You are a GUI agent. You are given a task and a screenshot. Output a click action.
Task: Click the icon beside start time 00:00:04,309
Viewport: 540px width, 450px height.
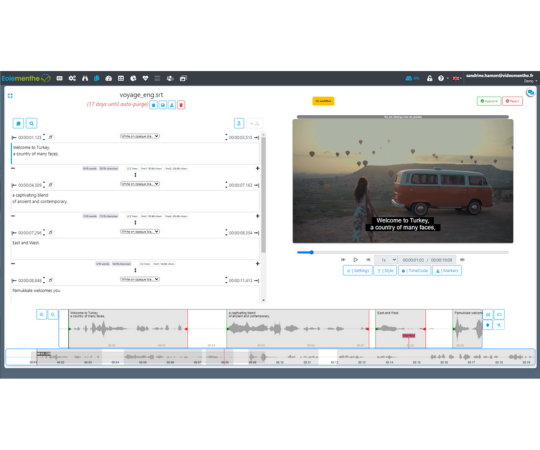(x=51, y=185)
